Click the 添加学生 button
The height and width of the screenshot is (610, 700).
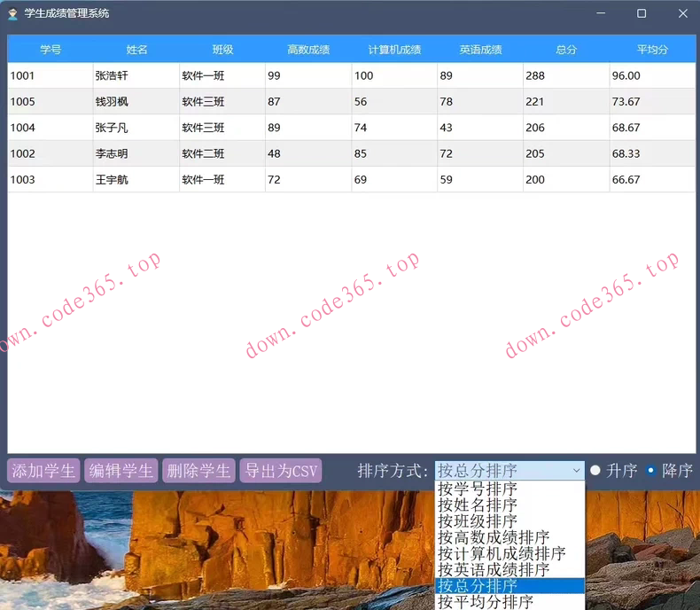(43, 471)
